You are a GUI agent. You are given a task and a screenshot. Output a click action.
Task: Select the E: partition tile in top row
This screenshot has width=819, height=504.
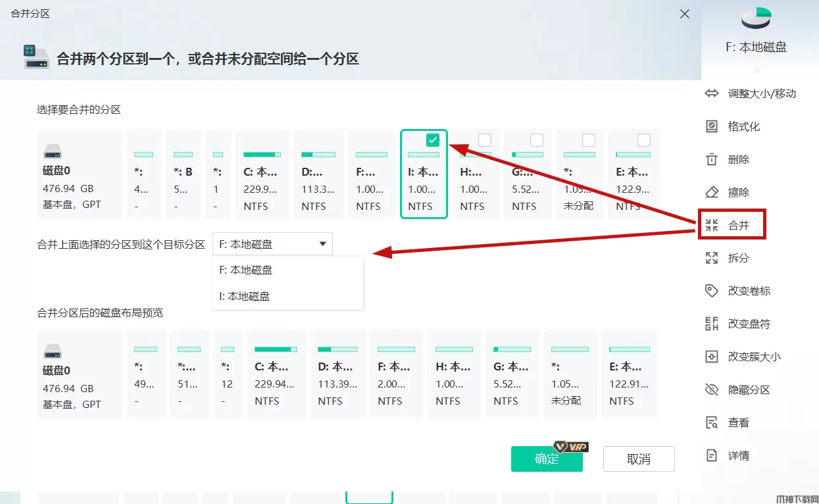point(633,174)
